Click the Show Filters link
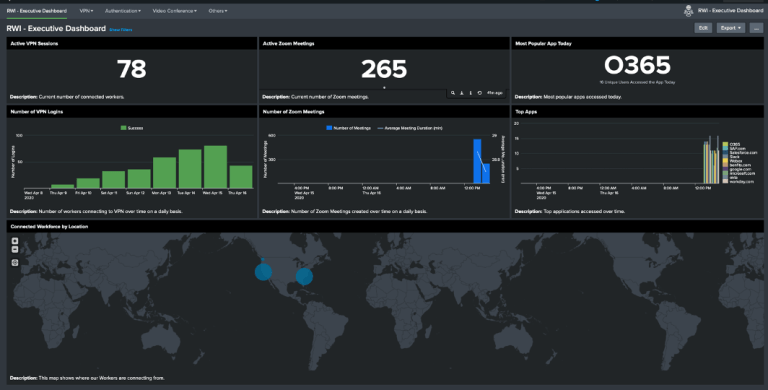The height and width of the screenshot is (390, 768). click(120, 30)
